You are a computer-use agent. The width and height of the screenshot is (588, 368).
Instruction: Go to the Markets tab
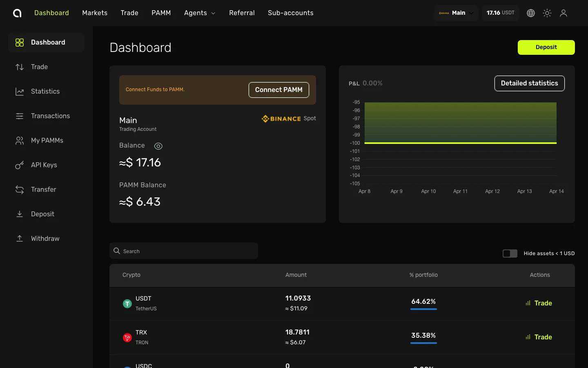(x=94, y=13)
